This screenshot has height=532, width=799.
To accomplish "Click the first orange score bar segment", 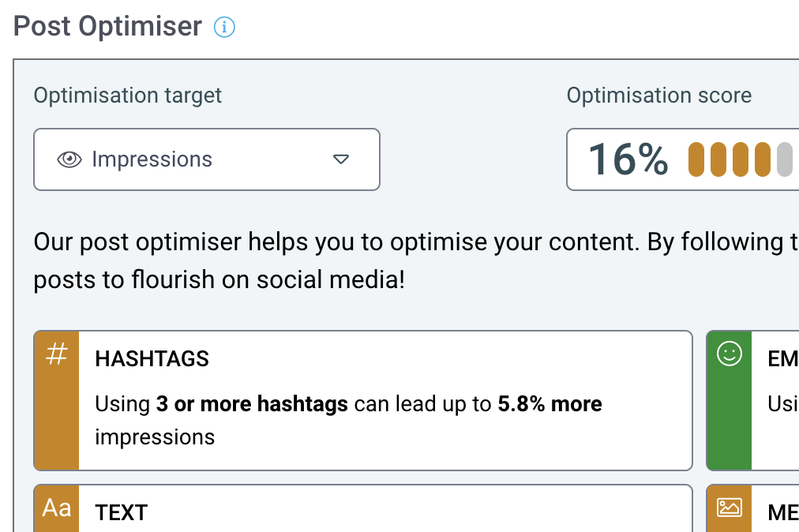I will pos(696,159).
